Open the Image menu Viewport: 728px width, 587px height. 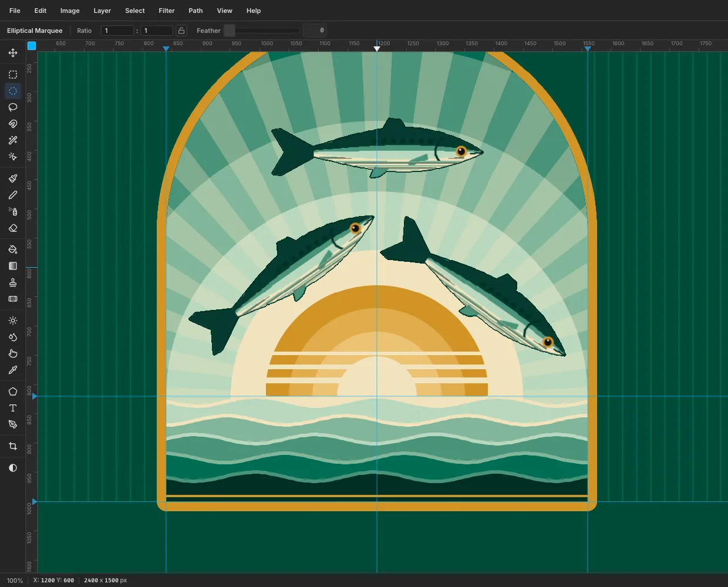(70, 11)
